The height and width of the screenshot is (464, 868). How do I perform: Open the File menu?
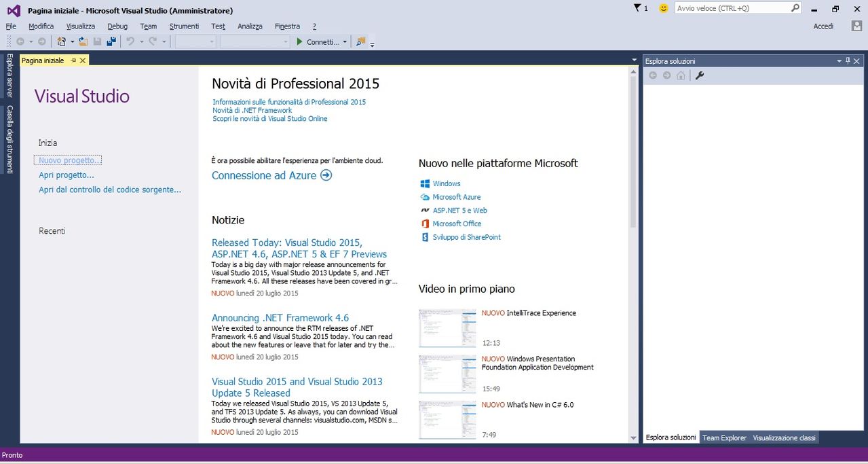[x=11, y=26]
